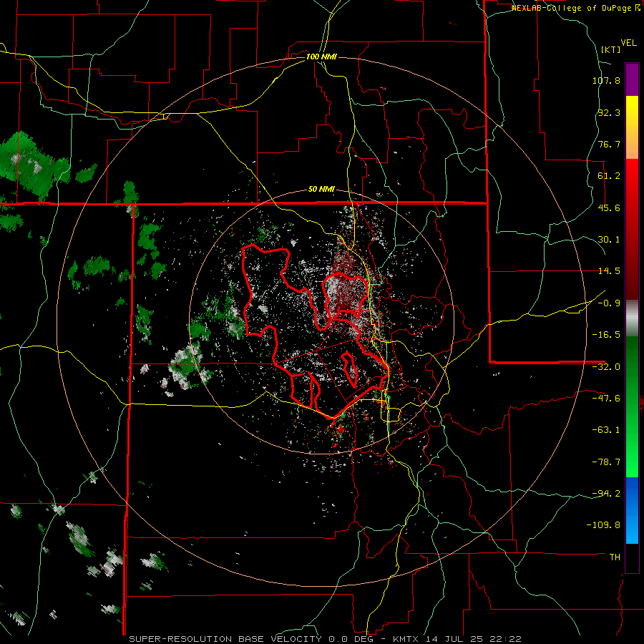Click the SUPER-RESOLUTION BASE VELOCITY caption text

coord(225,639)
